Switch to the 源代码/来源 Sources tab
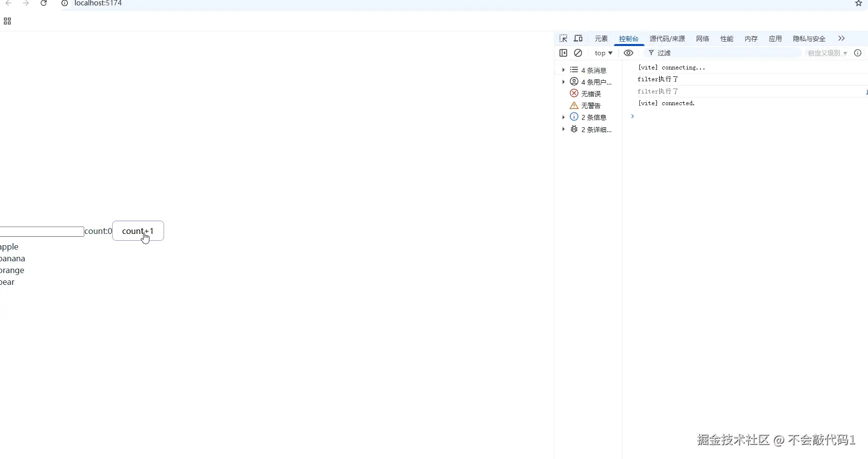The height and width of the screenshot is (459, 868). pos(667,39)
